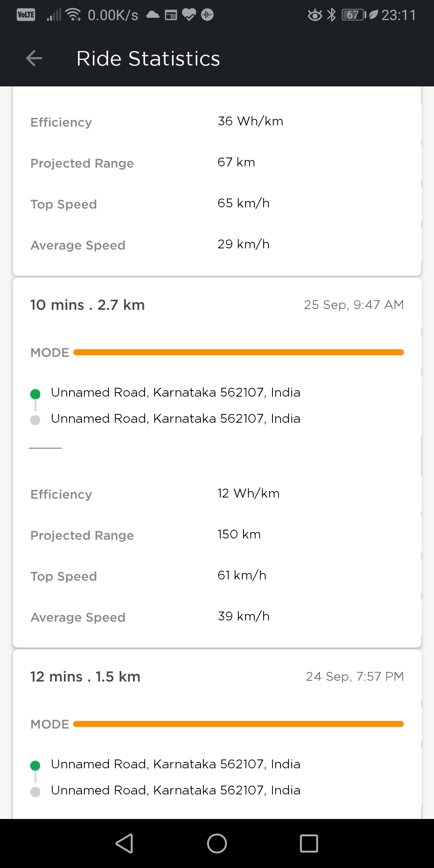Tap the WiFi signal icon

74,15
